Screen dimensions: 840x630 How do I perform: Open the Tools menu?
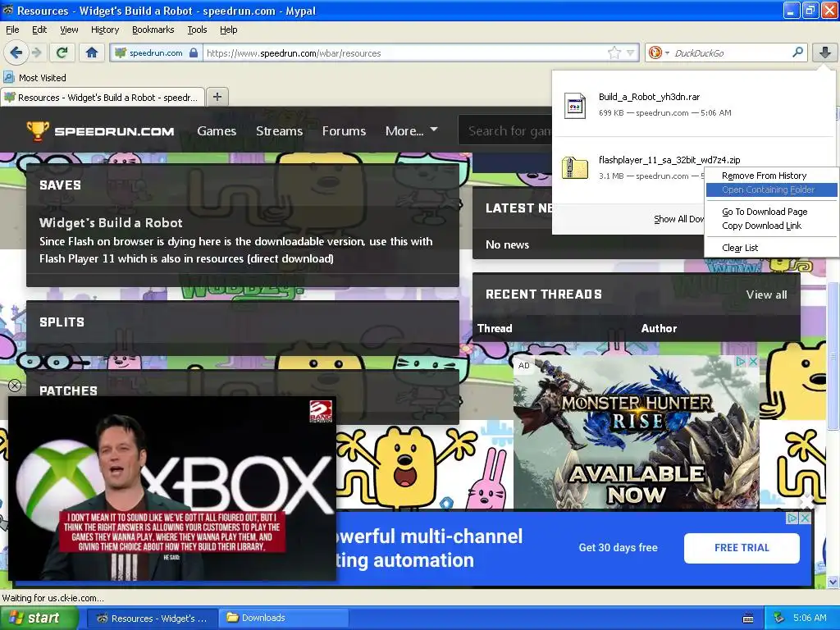click(x=197, y=30)
